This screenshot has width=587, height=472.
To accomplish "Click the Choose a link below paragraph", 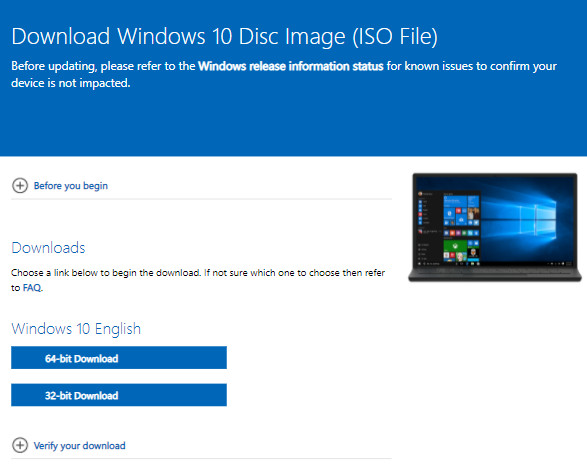I will pos(198,280).
